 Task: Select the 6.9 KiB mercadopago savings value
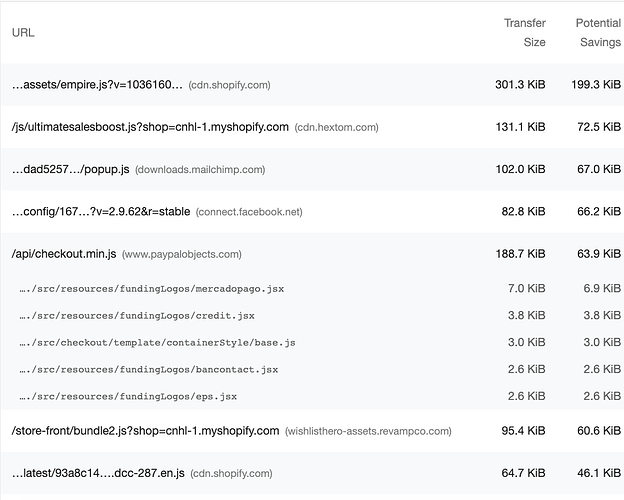point(602,288)
